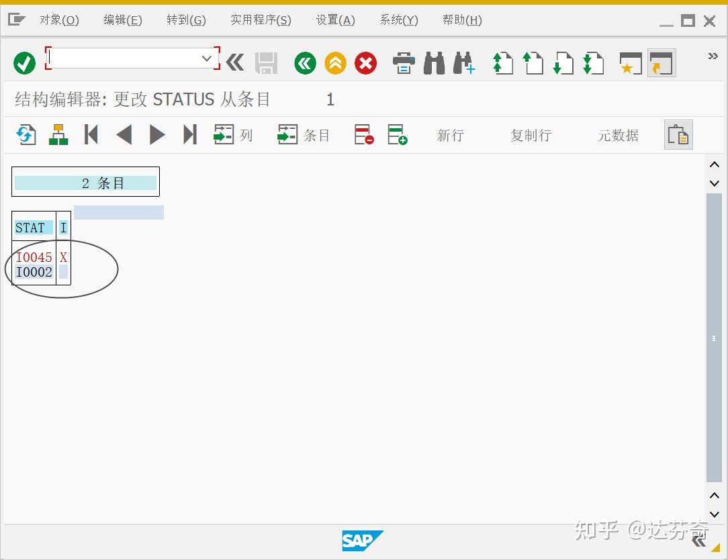
Task: Click the toolbar overflow chevron on the right
Action: (x=713, y=56)
